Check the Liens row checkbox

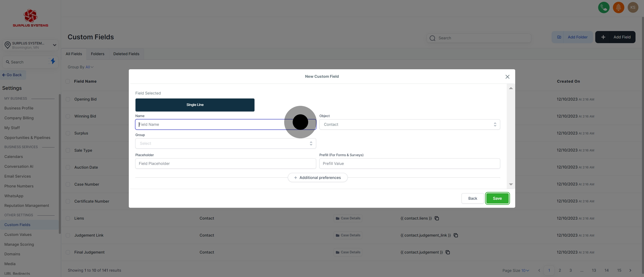[68, 218]
